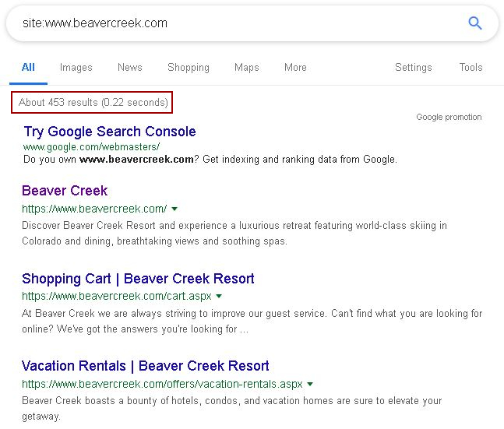Open Shopping Cart | Beaver Creek Resort result

coord(138,278)
